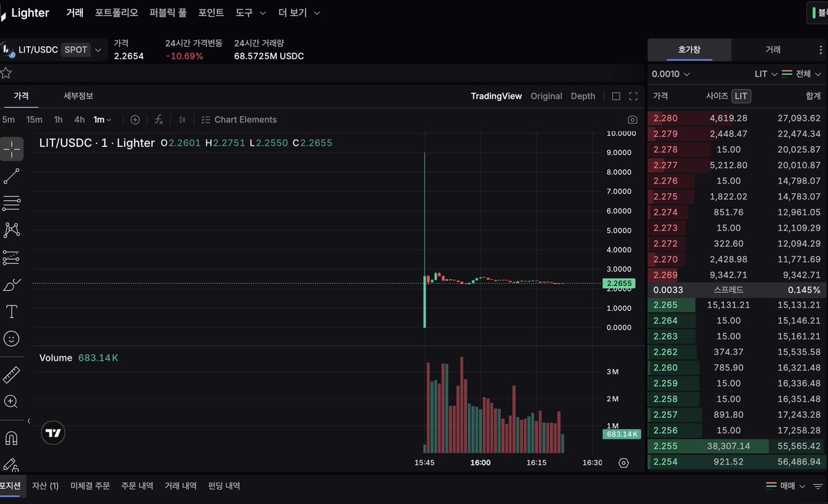Open chart settings gear icon

[x=624, y=463]
